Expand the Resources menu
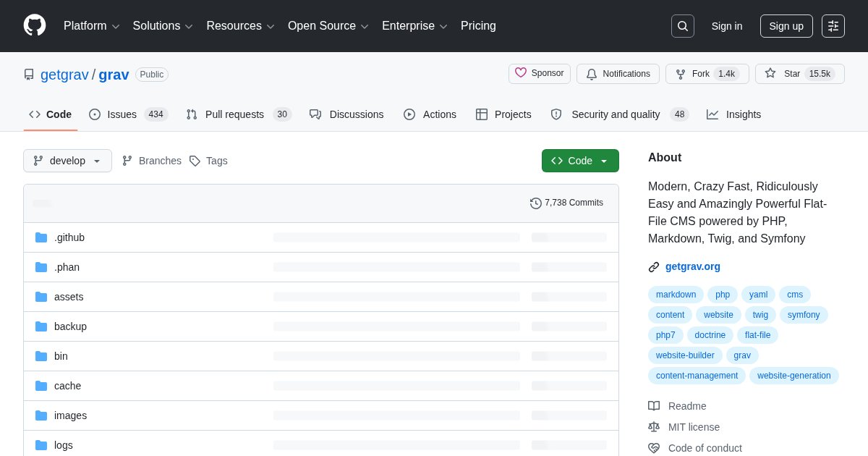This screenshot has height=456, width=868. [x=241, y=26]
